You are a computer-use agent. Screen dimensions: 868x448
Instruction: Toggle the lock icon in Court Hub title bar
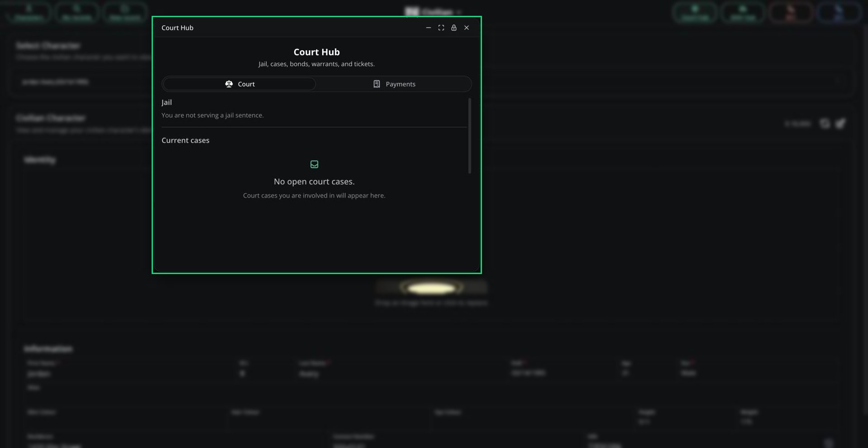pyautogui.click(x=454, y=28)
